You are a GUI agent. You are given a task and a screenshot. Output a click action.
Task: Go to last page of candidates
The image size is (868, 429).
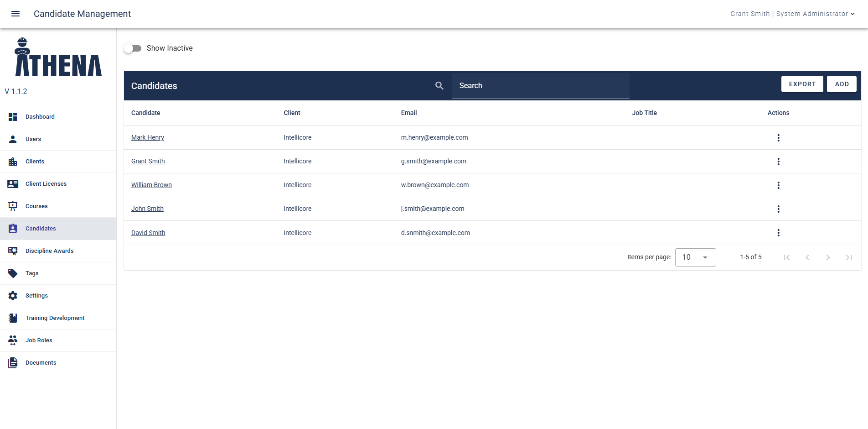click(x=849, y=257)
